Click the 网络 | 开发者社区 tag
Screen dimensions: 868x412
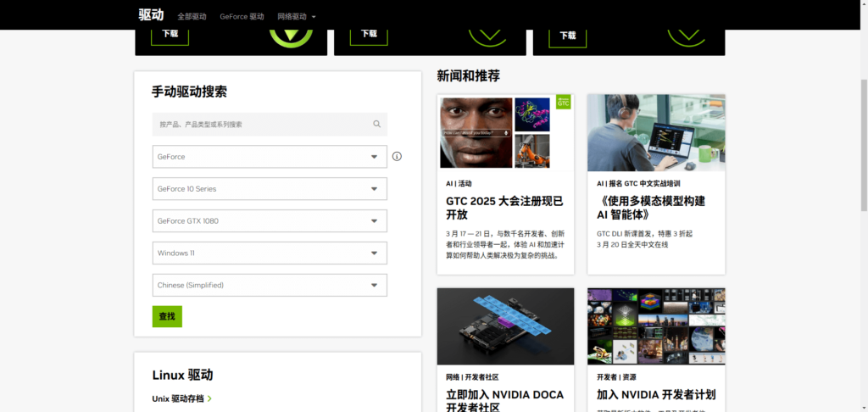(x=472, y=377)
